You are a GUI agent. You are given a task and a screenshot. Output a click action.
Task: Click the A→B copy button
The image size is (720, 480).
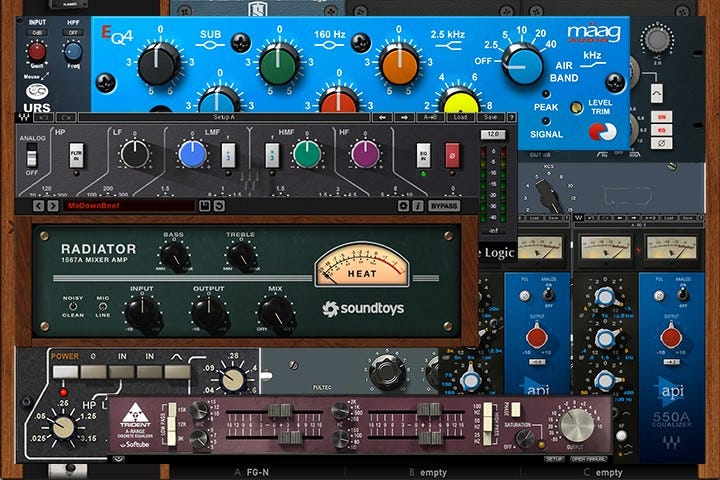[430, 118]
